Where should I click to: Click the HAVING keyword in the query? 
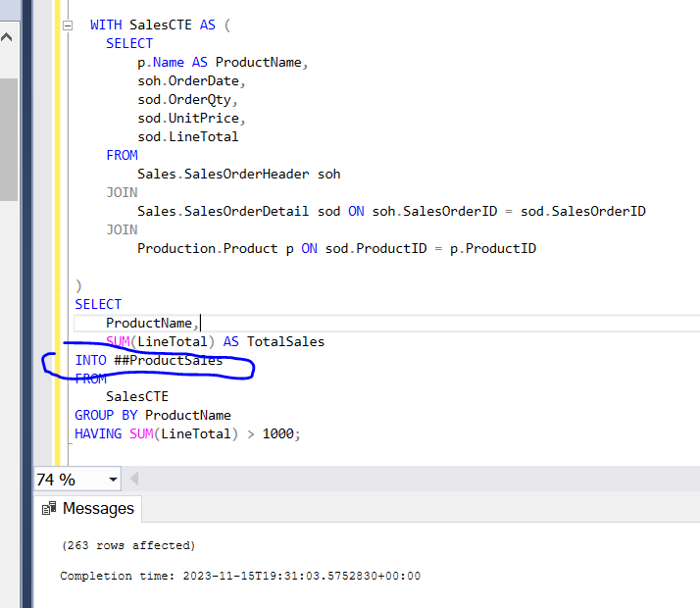98,433
